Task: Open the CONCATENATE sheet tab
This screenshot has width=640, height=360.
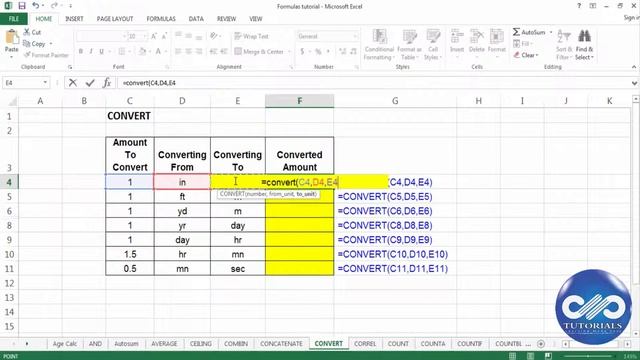Action: tap(281, 344)
